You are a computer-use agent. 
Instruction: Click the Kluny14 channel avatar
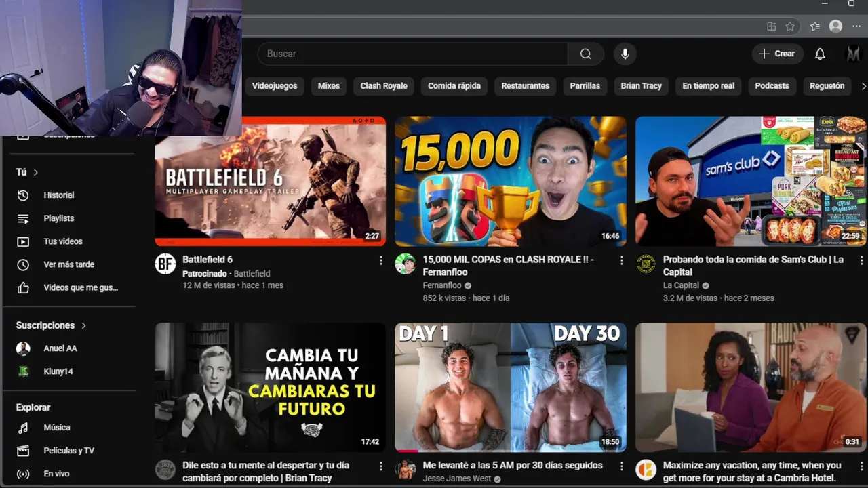23,371
